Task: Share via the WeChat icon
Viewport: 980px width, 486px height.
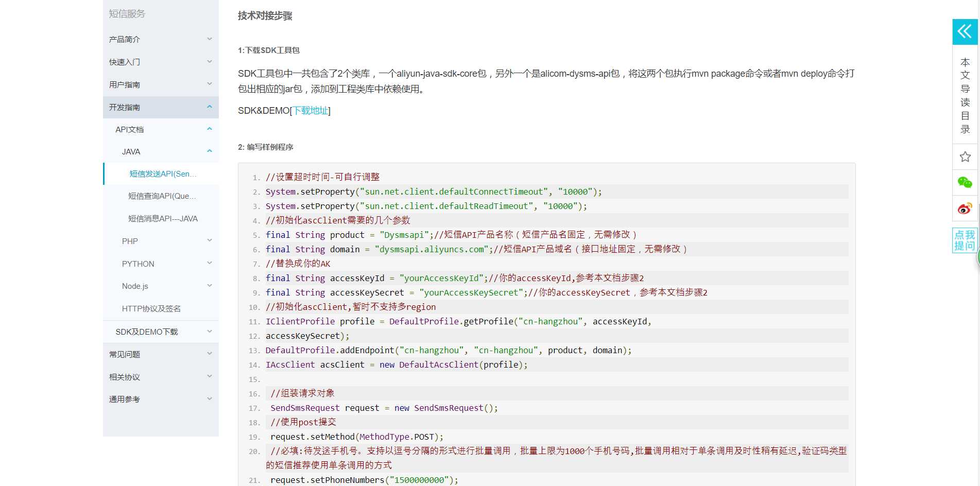Action: (x=965, y=182)
